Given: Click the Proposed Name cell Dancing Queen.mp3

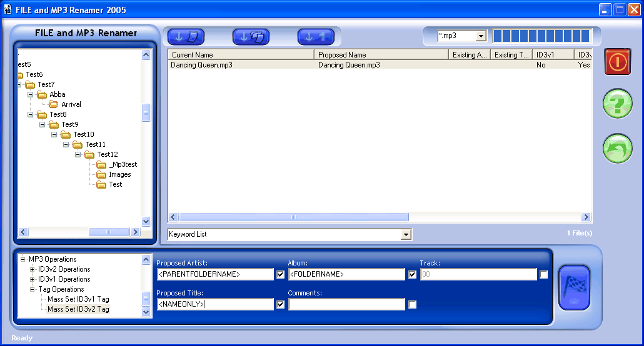Looking at the screenshot, I should coord(349,65).
